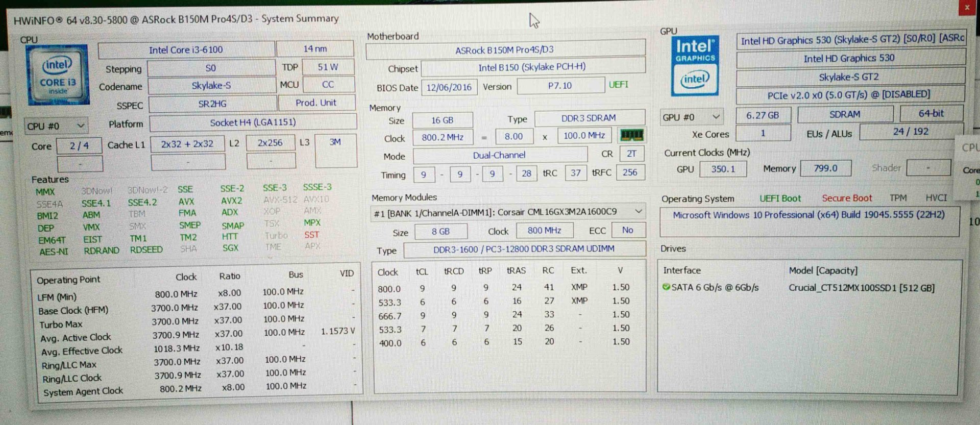Click the System Agent Clock row label
This screenshot has height=425, width=980.
pyautogui.click(x=83, y=392)
